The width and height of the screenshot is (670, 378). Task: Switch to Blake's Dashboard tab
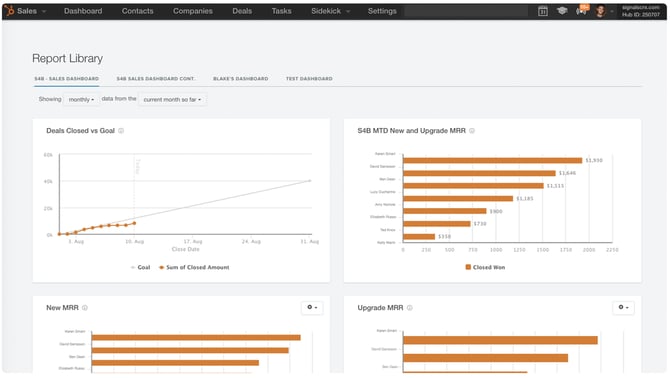point(241,79)
